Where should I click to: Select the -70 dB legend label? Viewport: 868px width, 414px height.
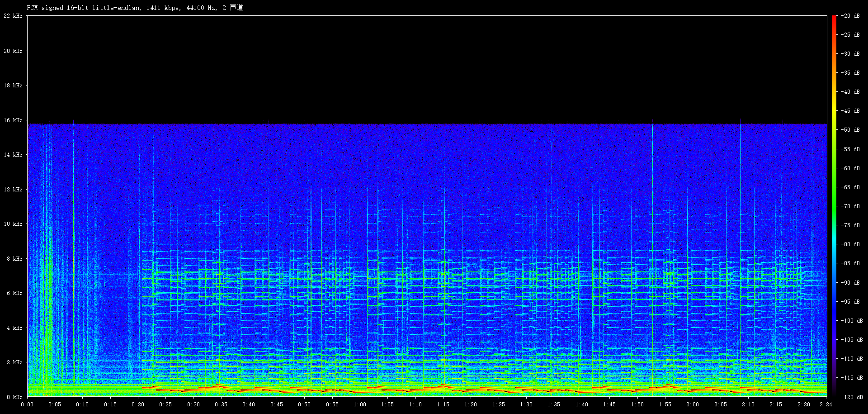click(x=850, y=206)
